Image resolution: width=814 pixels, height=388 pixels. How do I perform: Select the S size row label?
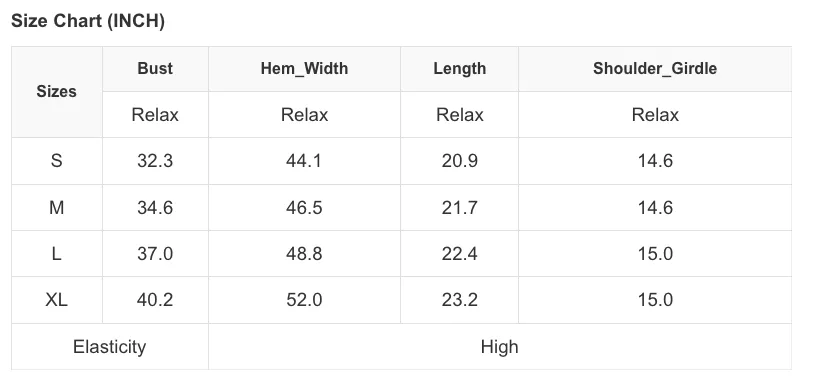tap(57, 161)
